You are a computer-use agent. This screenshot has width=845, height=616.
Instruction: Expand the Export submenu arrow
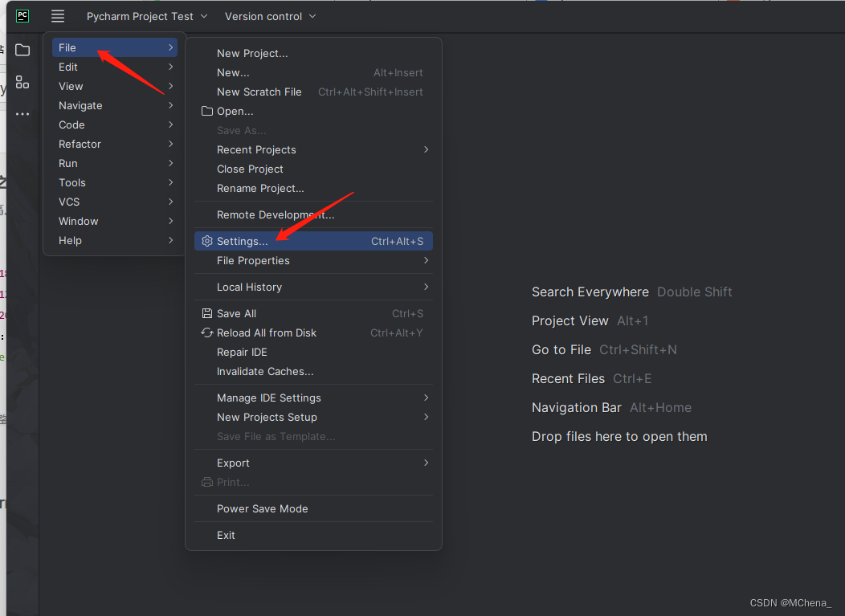426,463
